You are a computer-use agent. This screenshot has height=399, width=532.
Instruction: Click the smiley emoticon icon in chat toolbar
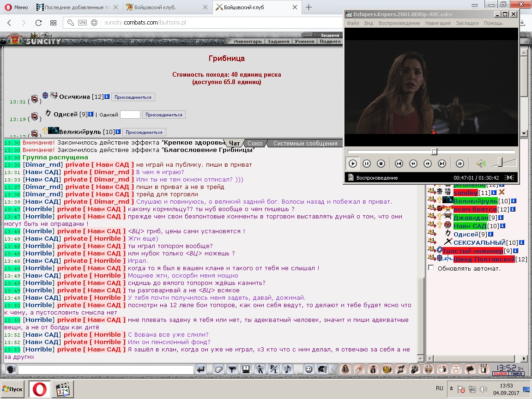(x=308, y=369)
